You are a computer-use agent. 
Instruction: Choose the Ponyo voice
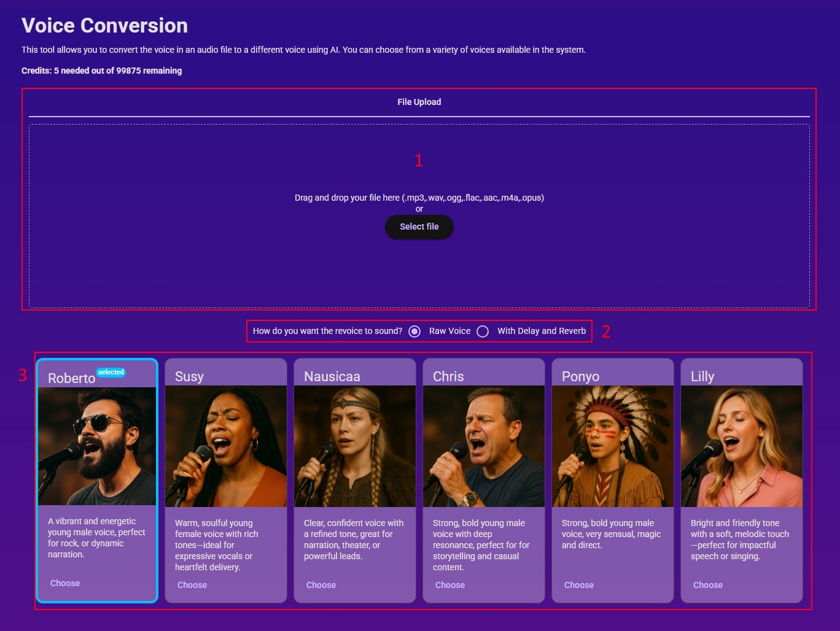coord(579,585)
